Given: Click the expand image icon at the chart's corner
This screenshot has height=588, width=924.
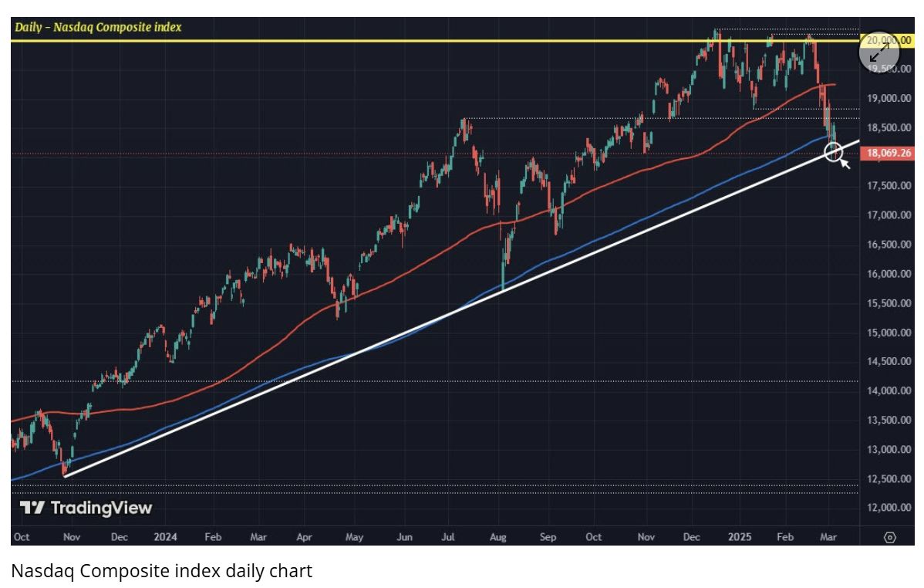Looking at the screenshot, I should (878, 52).
